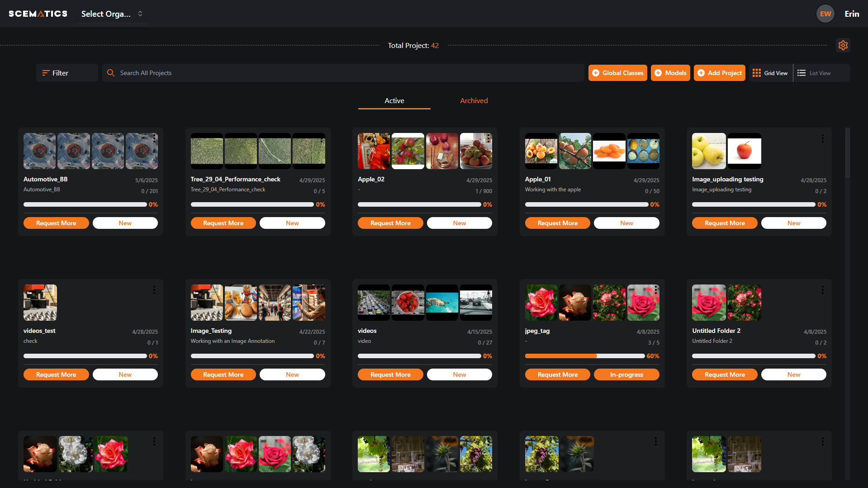Image resolution: width=868 pixels, height=488 pixels.
Task: Click the 'Working with the apple' description
Action: (553, 190)
